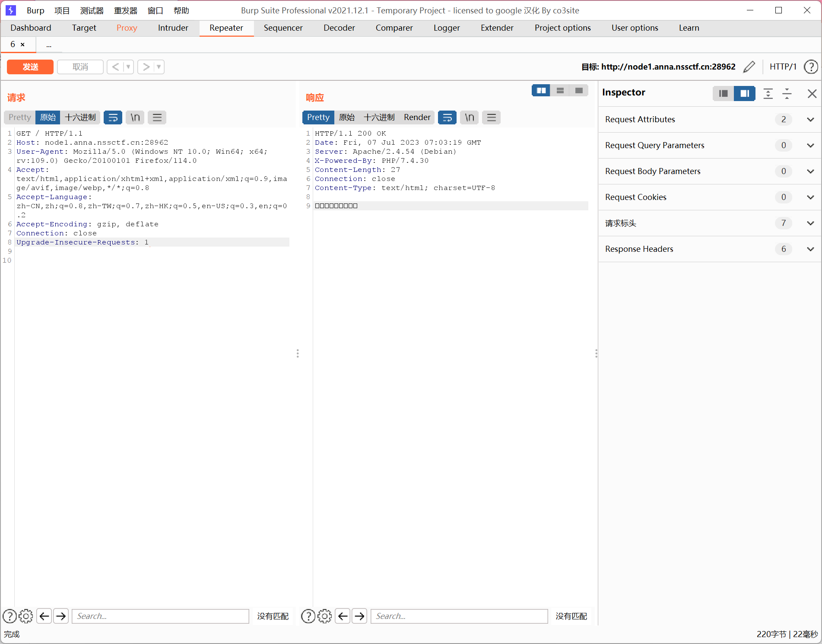Switch to the Proxy tab
The image size is (822, 644).
[x=127, y=28]
